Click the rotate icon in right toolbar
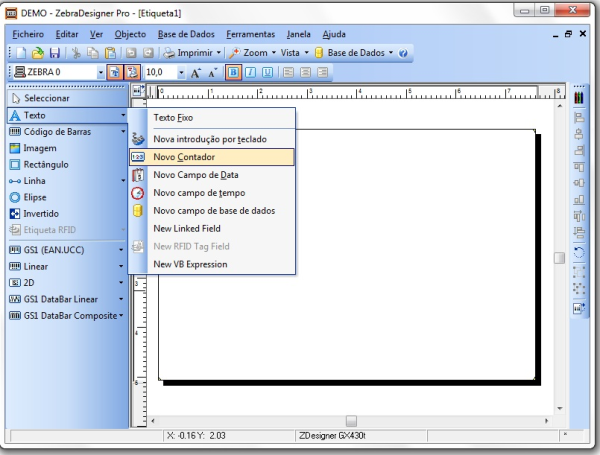Screen dimensions: 600x455 [x=578, y=251]
